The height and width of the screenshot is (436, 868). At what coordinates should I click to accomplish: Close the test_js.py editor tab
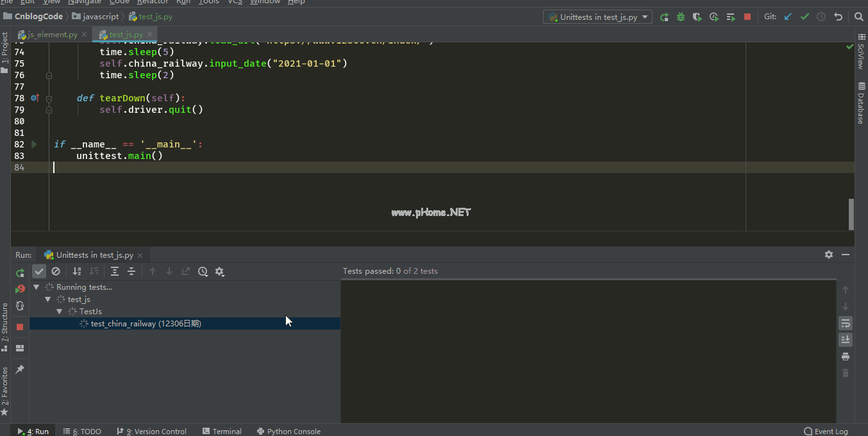pos(150,35)
